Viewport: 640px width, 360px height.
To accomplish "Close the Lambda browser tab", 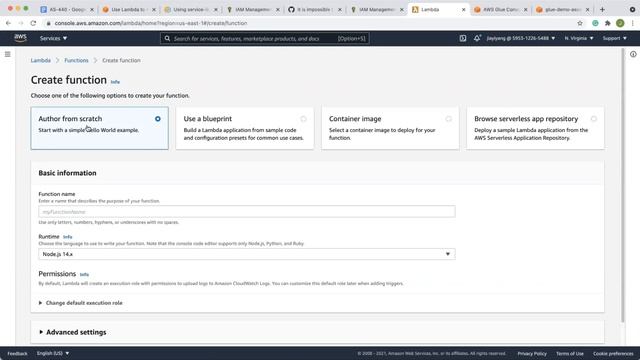I will (x=464, y=9).
